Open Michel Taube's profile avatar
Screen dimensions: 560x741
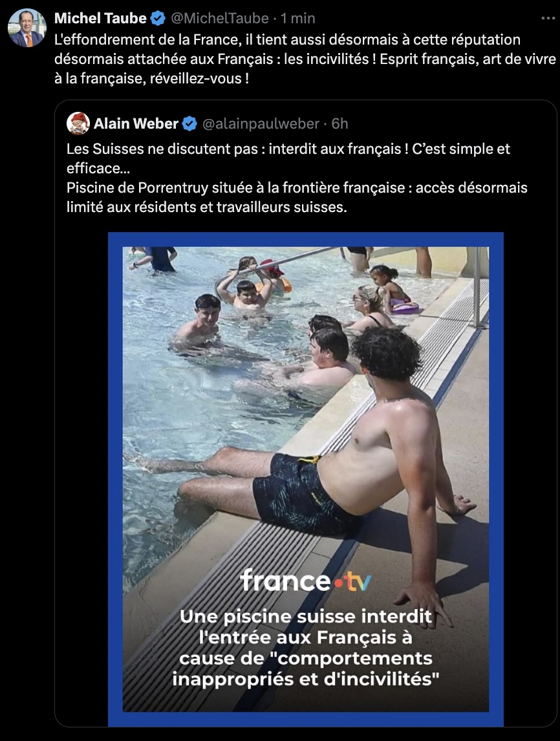[27, 28]
